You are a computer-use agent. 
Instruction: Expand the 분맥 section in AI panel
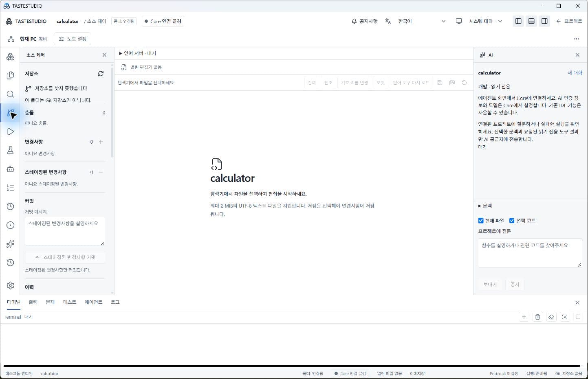[x=485, y=206]
